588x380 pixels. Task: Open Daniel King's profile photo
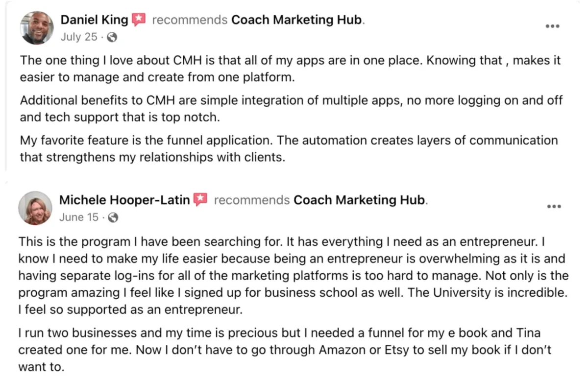(37, 28)
